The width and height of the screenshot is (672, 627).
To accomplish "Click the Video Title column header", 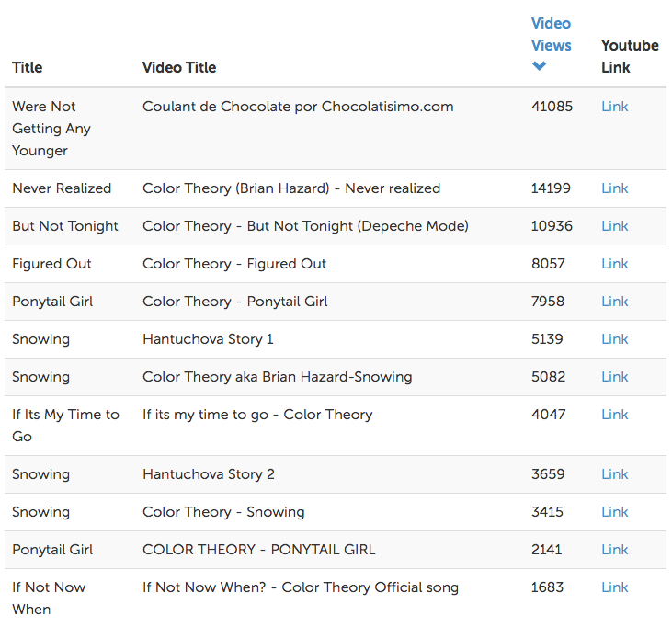I will pyautogui.click(x=179, y=67).
